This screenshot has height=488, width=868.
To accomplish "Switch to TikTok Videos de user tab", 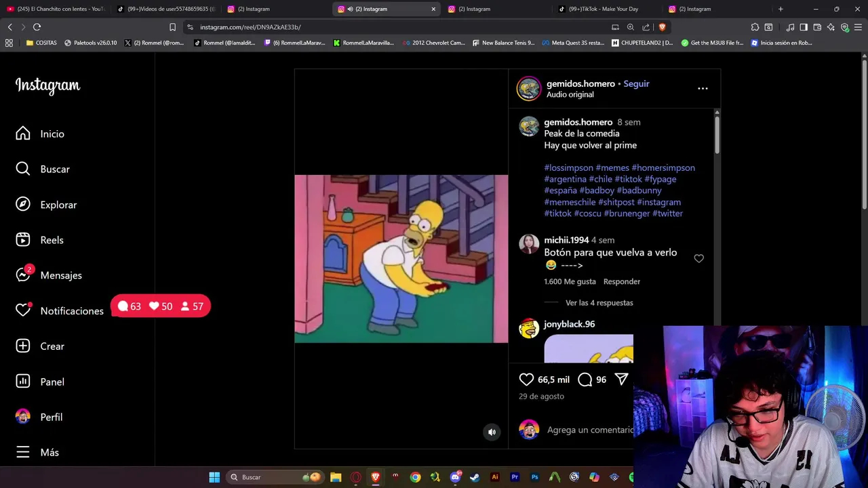I will coord(165,9).
